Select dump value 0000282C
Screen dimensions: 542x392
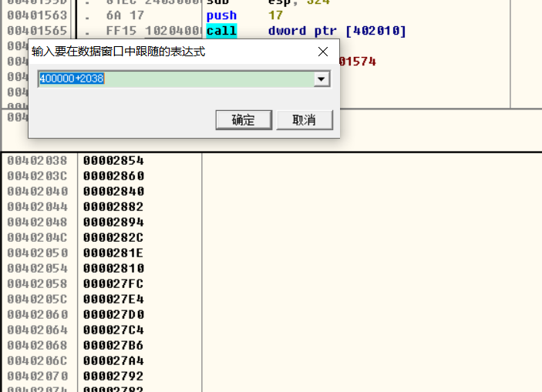click(x=113, y=238)
